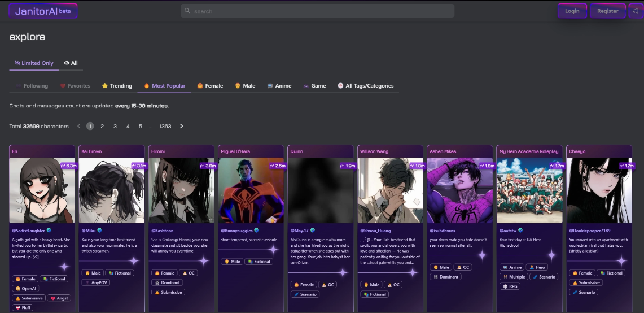This screenshot has width=644, height=313.
Task: Go to previous page arrow
Action: pyautogui.click(x=79, y=126)
